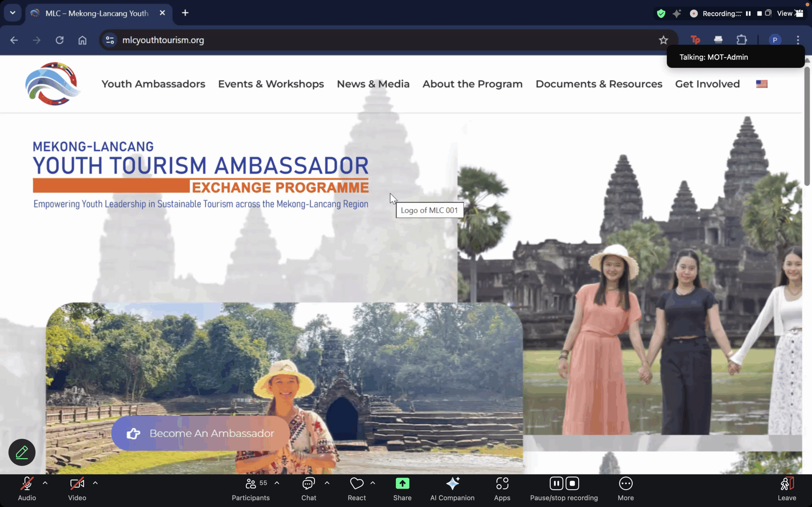
Task: Unmute the Audio microphone
Action: click(x=27, y=484)
